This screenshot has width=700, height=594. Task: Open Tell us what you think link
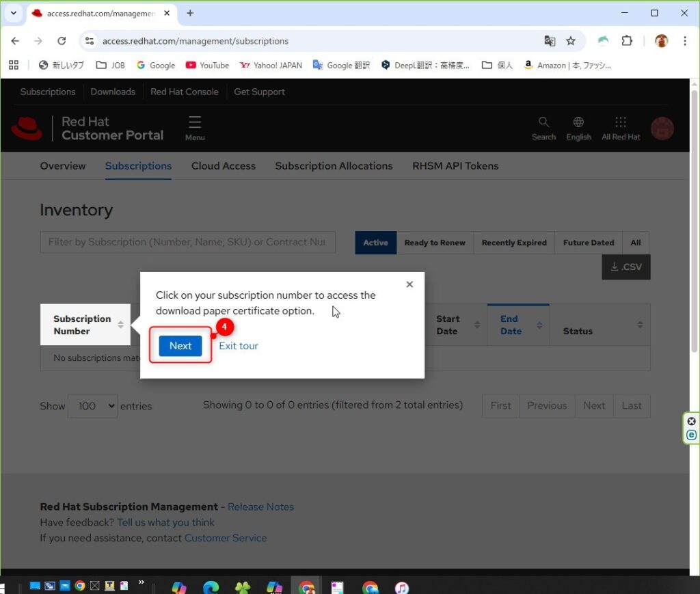[x=165, y=523]
